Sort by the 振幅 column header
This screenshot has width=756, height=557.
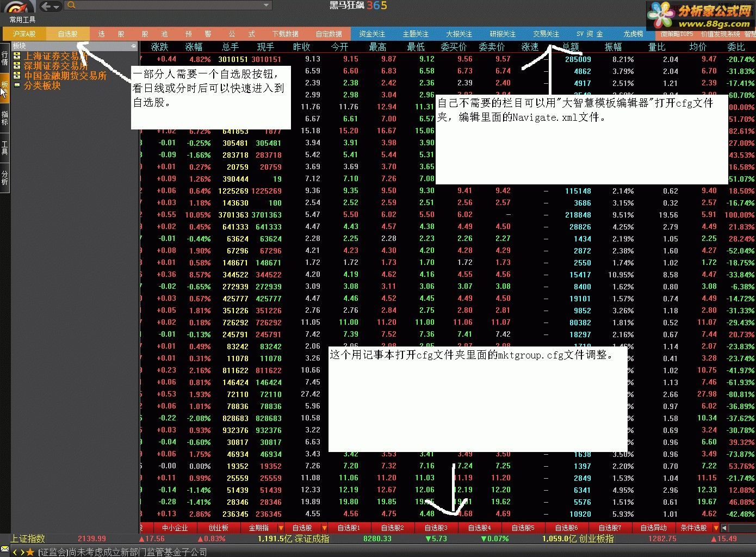pos(613,47)
